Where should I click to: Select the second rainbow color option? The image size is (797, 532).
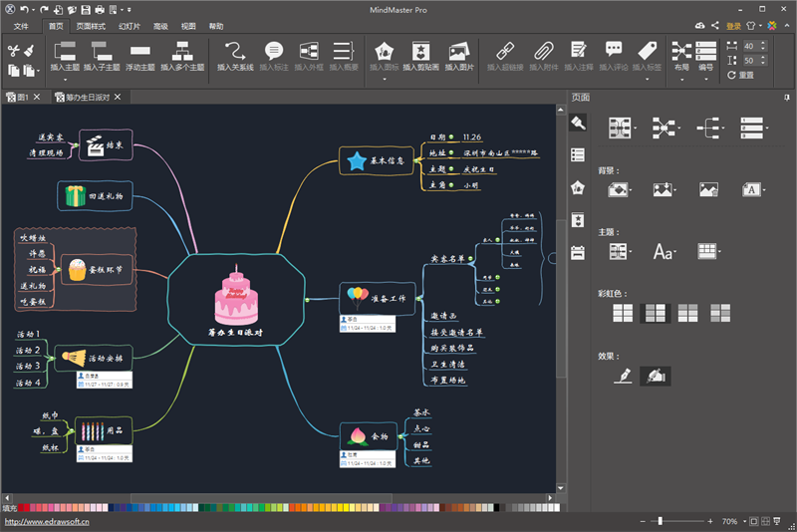pos(656,313)
